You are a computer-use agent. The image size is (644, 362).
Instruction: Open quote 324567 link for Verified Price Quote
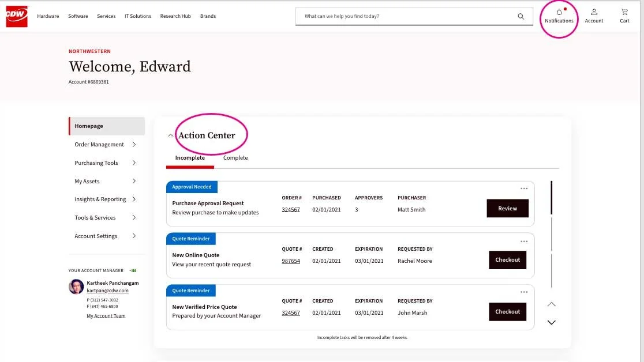[291, 313]
